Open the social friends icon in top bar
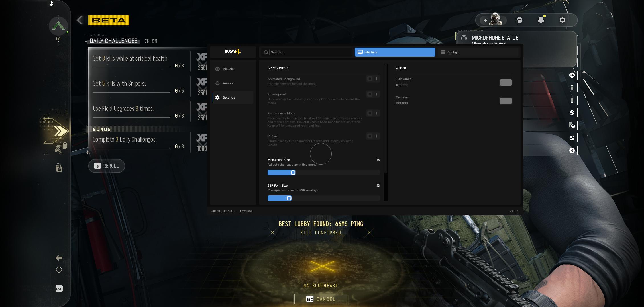The height and width of the screenshot is (307, 644). click(519, 20)
